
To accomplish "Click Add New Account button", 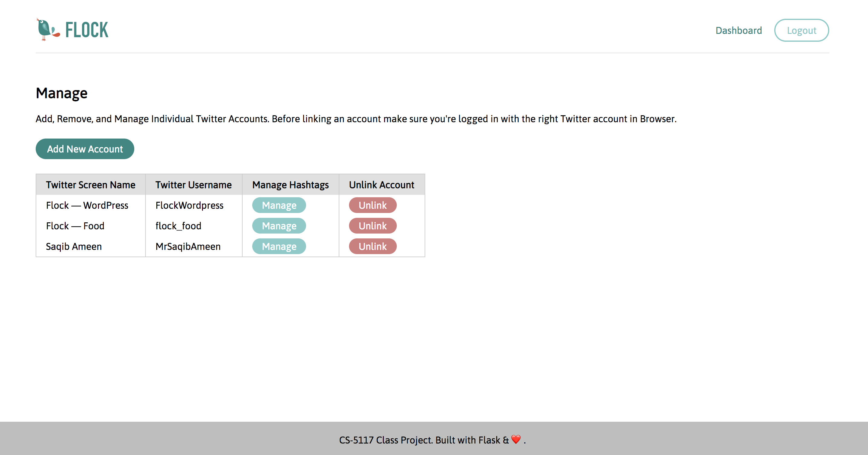I will click(x=85, y=149).
